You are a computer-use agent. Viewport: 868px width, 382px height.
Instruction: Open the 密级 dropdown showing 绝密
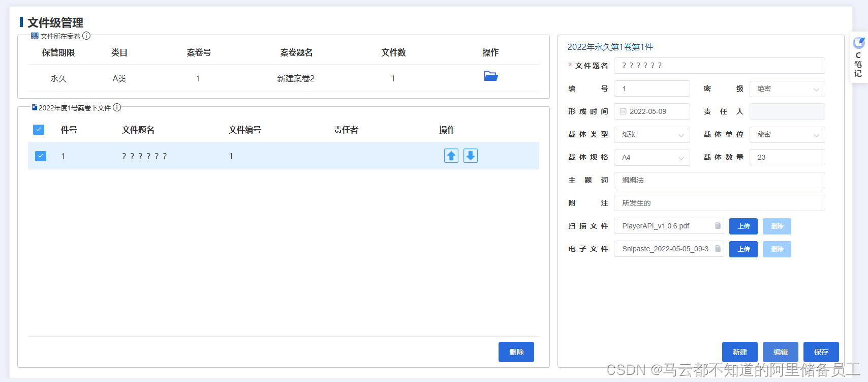[x=787, y=89]
